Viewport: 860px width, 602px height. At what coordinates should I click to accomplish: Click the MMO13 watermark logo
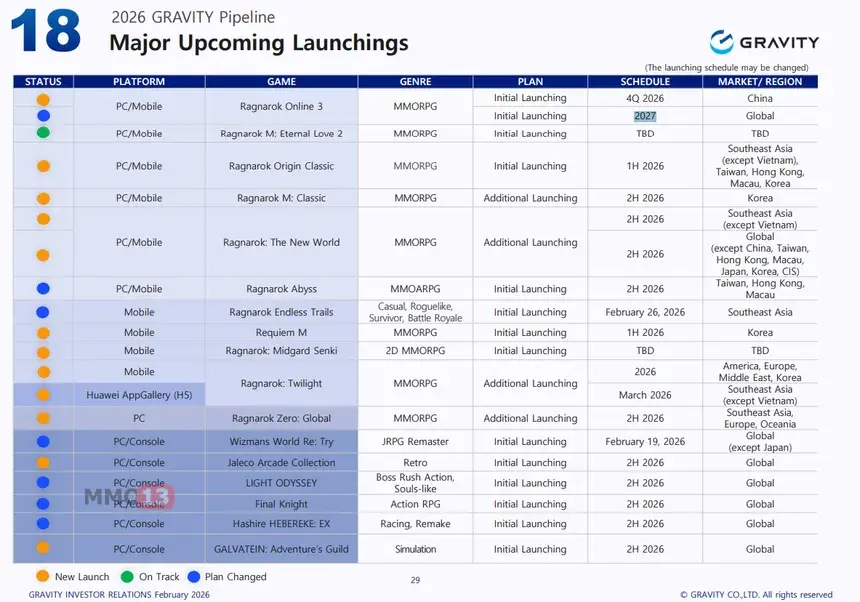[x=128, y=496]
